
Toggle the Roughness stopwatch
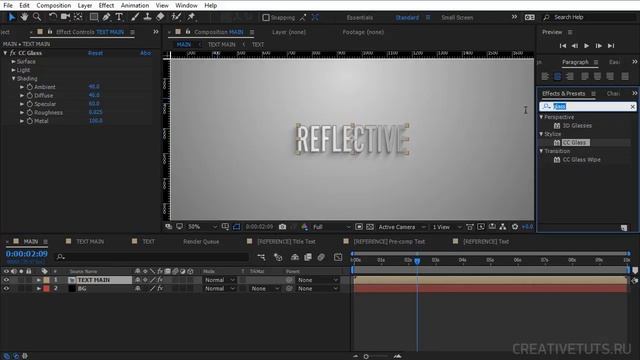[30, 113]
